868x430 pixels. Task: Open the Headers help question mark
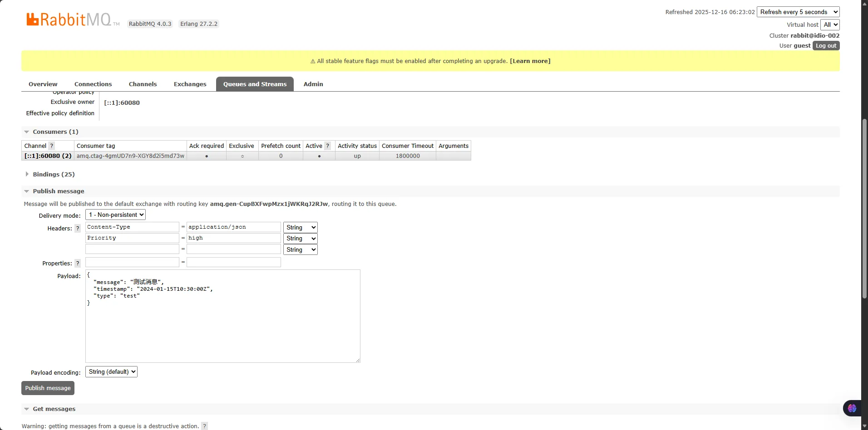click(78, 229)
